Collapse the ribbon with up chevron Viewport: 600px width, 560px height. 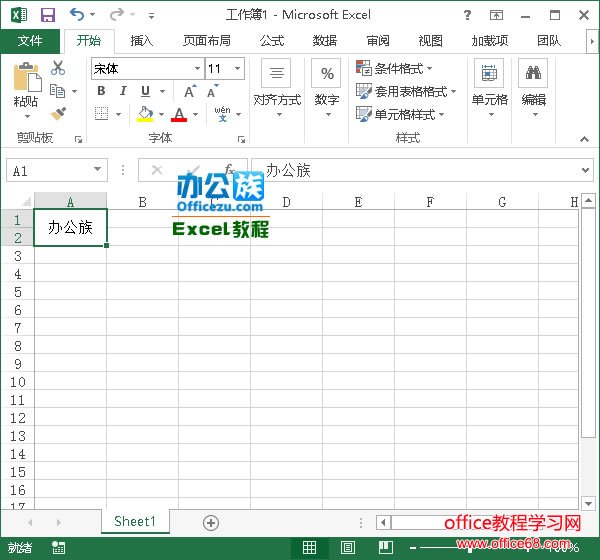(x=584, y=139)
